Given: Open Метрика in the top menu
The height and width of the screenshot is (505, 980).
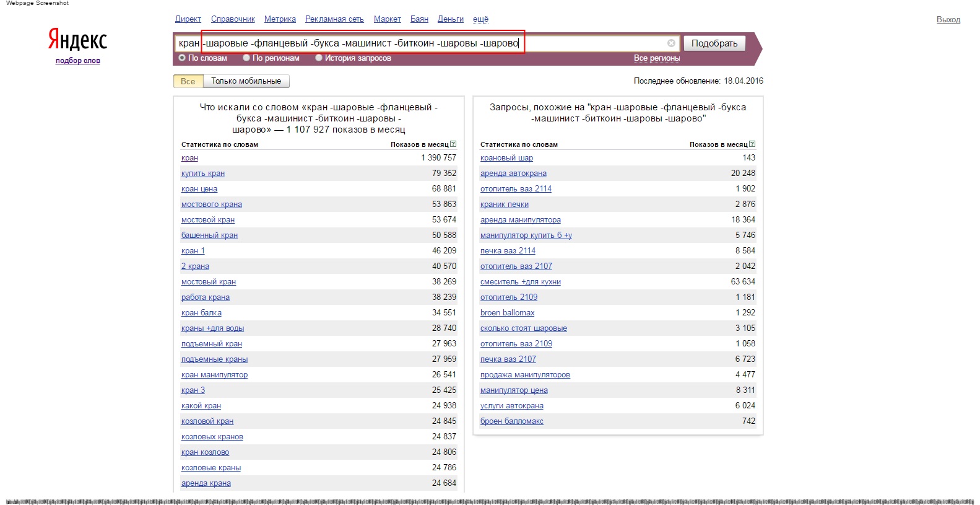Looking at the screenshot, I should pyautogui.click(x=280, y=19).
